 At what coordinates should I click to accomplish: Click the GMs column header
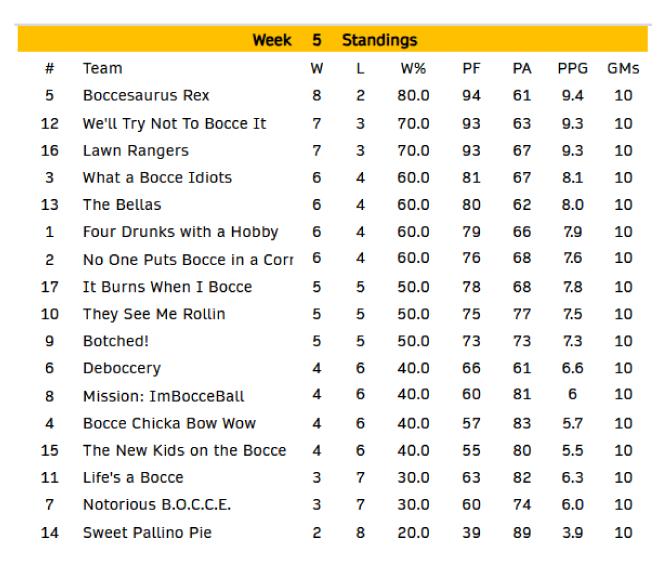click(623, 68)
